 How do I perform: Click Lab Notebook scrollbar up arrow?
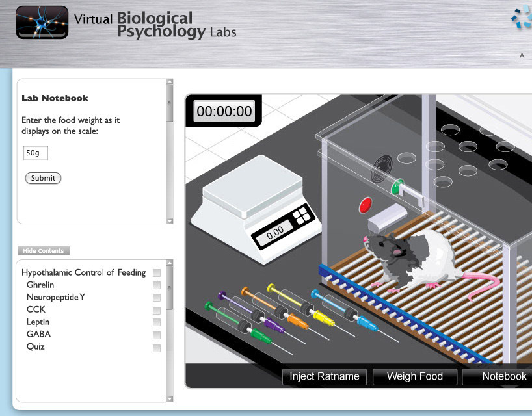point(170,81)
